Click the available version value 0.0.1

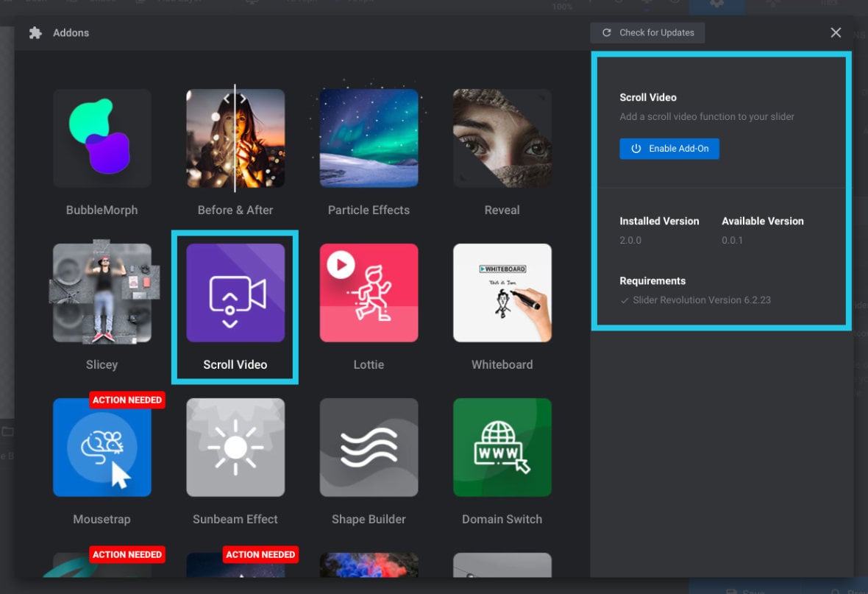[733, 241]
